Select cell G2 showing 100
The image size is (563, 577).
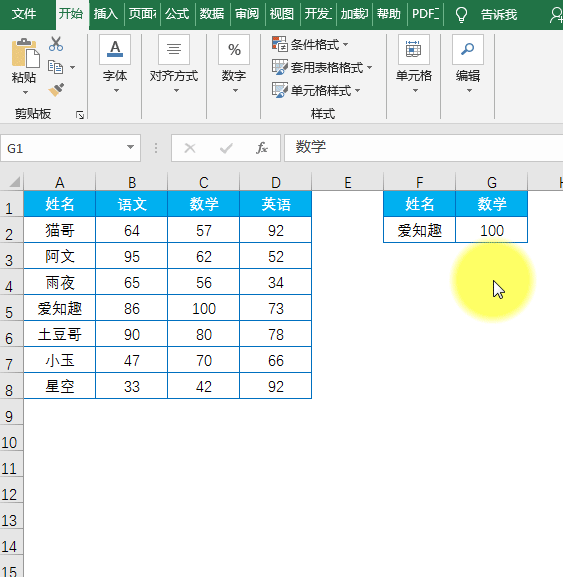(492, 230)
